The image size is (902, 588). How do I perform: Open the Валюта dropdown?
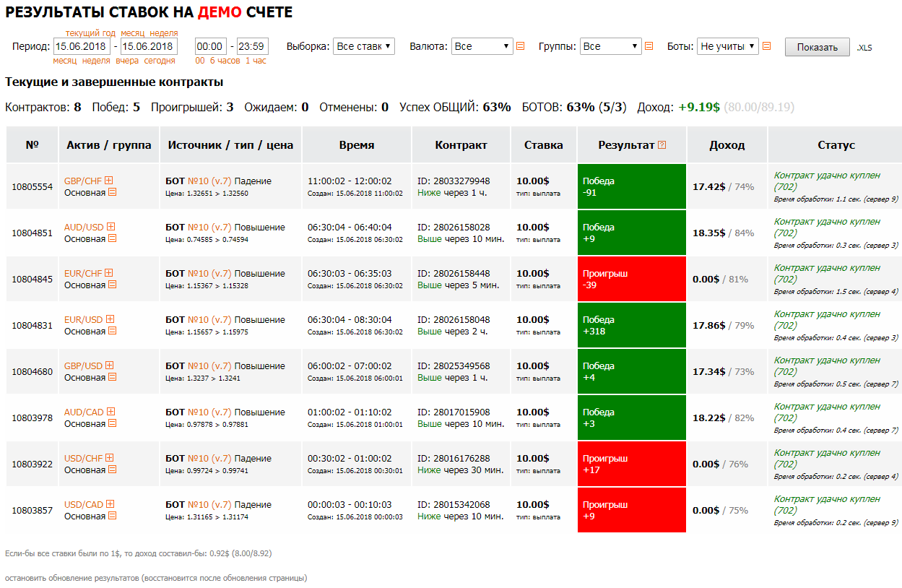(482, 46)
